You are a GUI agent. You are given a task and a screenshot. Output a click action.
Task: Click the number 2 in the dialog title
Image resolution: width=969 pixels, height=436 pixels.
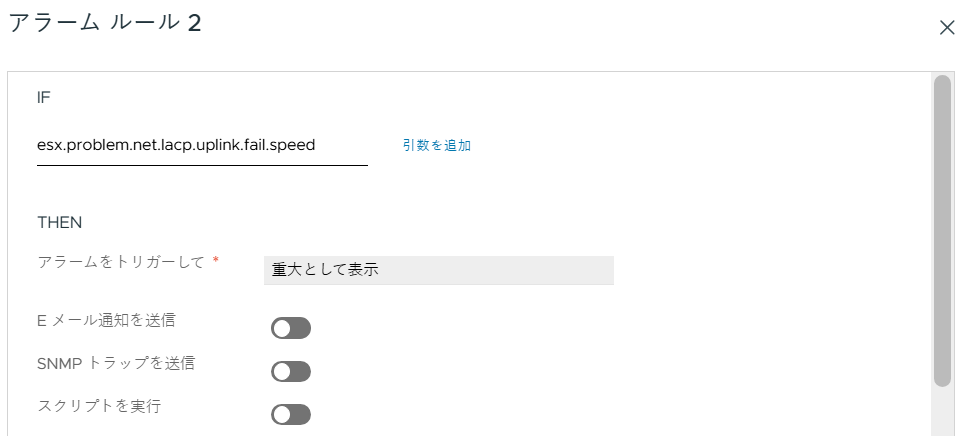tap(193, 25)
